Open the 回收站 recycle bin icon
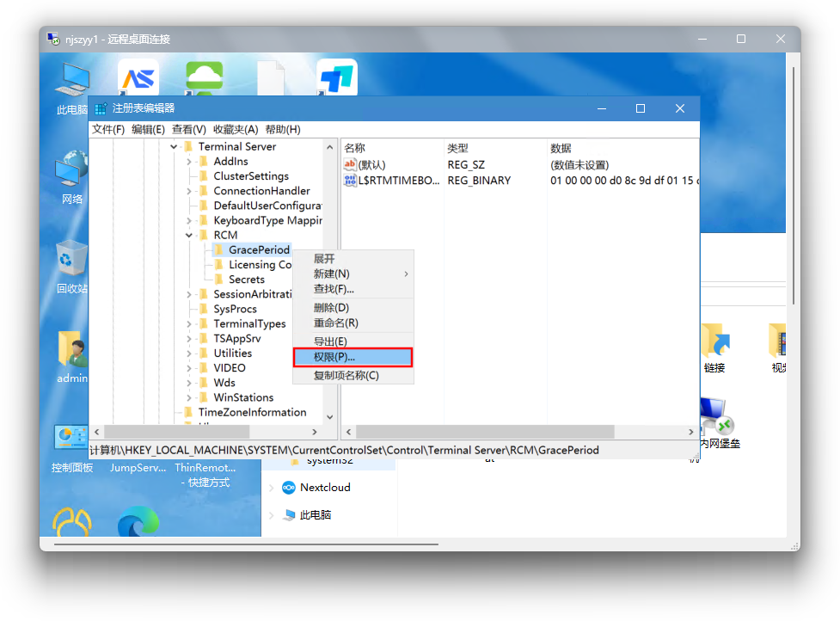 pyautogui.click(x=71, y=259)
